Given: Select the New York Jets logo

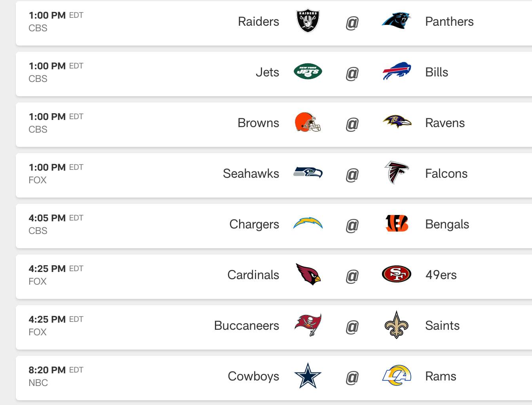Looking at the screenshot, I should pos(308,72).
